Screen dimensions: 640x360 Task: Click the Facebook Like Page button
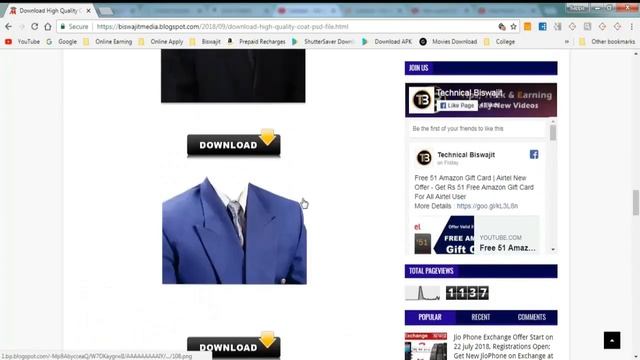458,105
